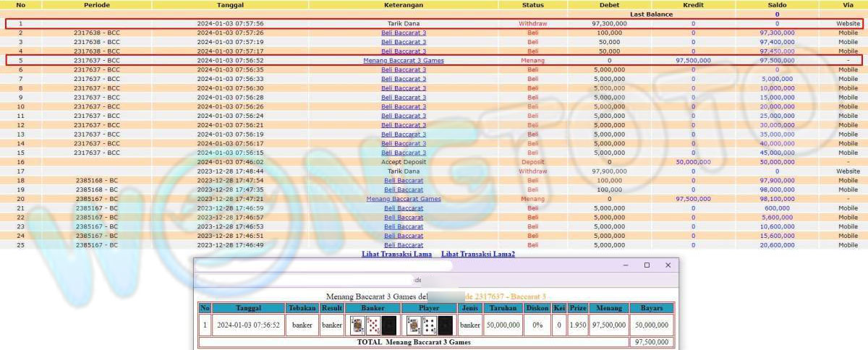Screen dimensions: 868x350
Task: Maximize the popup result window
Action: pos(647,265)
